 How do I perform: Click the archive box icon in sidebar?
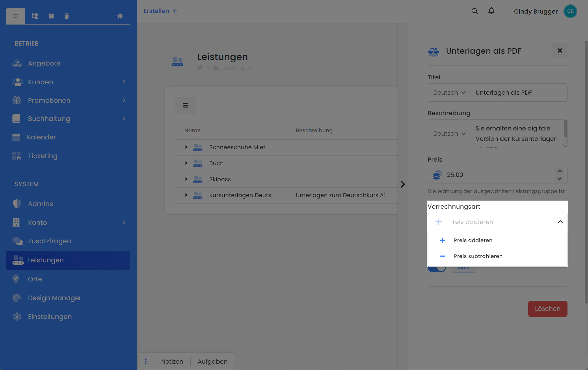coord(51,16)
